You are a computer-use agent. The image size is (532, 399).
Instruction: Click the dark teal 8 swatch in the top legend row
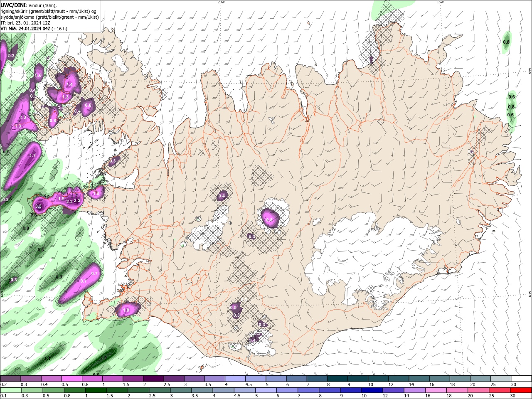[x=337, y=379]
